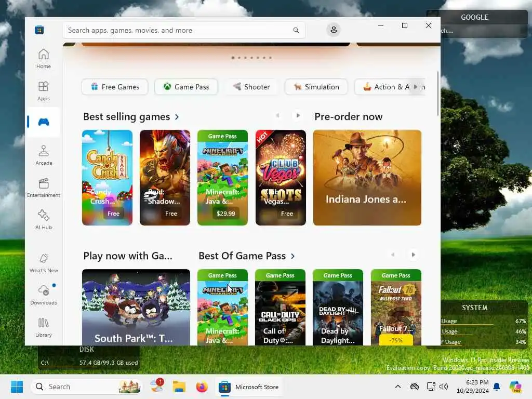This screenshot has width=532, height=399.
Task: Open the AI Hub section
Action: (44, 220)
